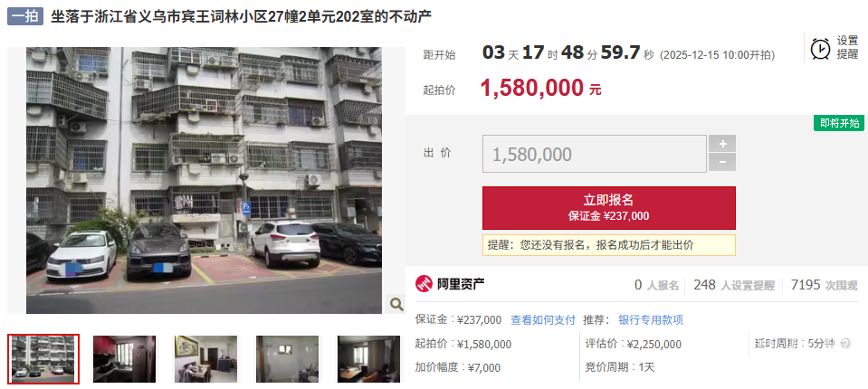This screenshot has height=389, width=868.
Task: Open the magnifier zoom icon on photo
Action: pos(396,303)
